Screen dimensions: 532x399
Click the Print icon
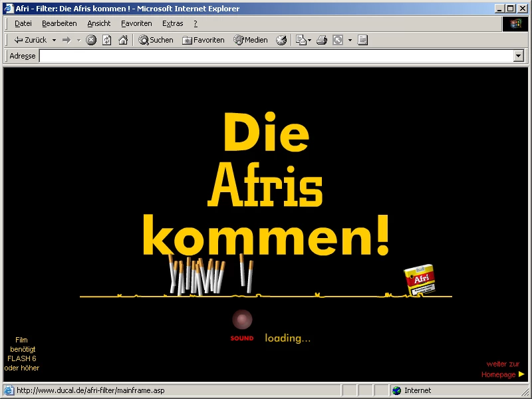(322, 40)
